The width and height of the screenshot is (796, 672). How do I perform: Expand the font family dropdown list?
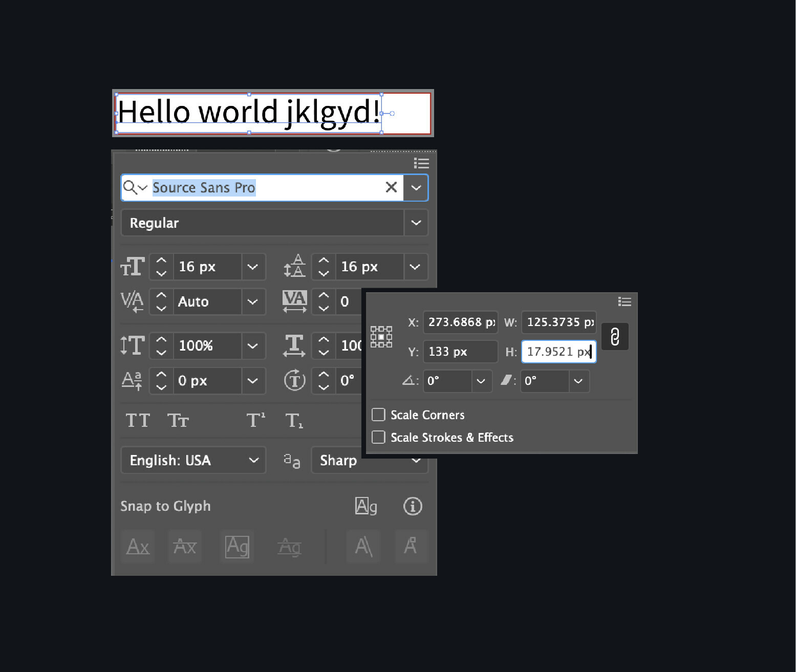coord(416,188)
